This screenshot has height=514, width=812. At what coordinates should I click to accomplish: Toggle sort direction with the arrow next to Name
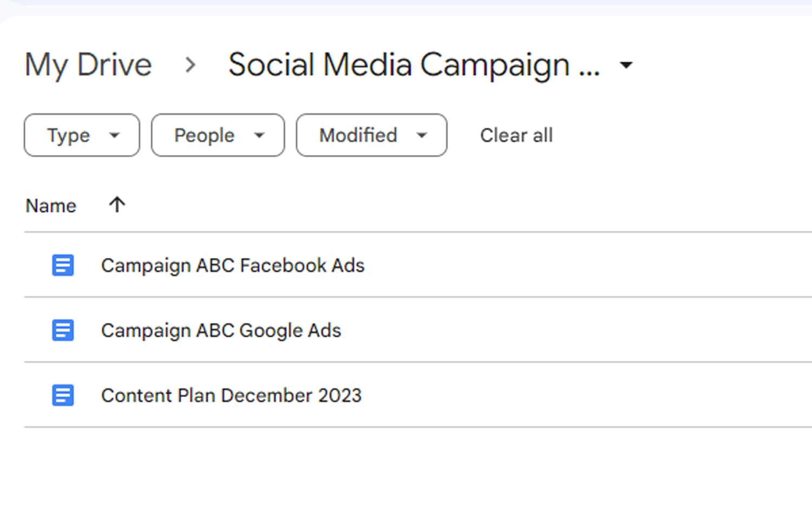(117, 205)
